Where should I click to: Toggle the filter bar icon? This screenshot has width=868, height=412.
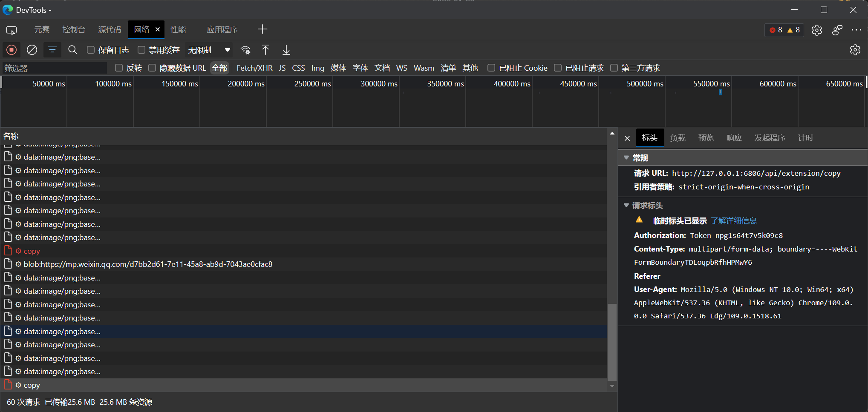52,50
